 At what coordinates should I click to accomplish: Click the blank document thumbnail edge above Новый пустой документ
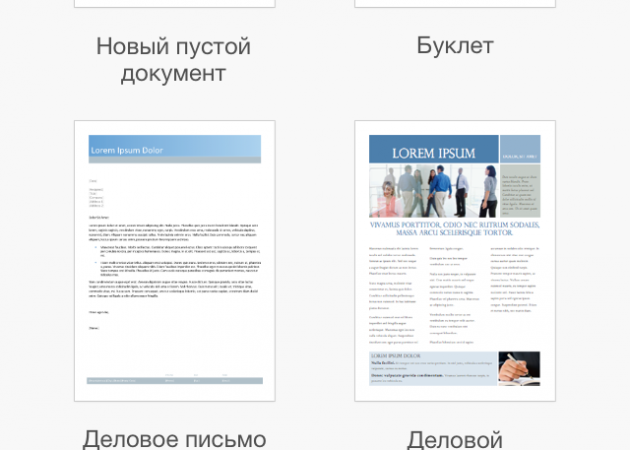(x=174, y=4)
